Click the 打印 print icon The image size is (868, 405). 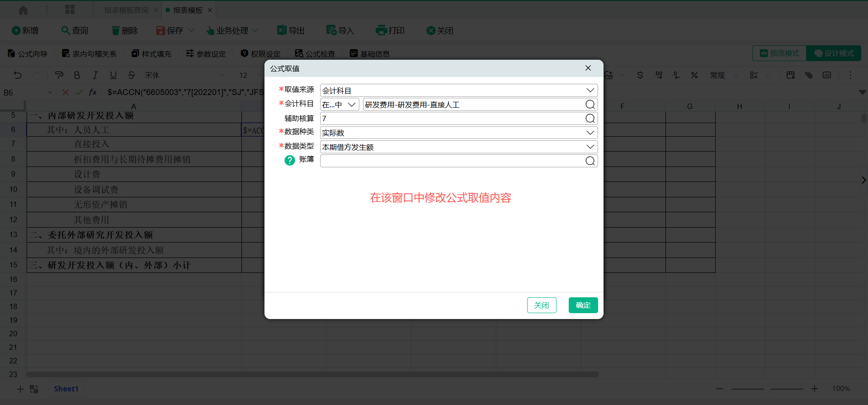(381, 30)
